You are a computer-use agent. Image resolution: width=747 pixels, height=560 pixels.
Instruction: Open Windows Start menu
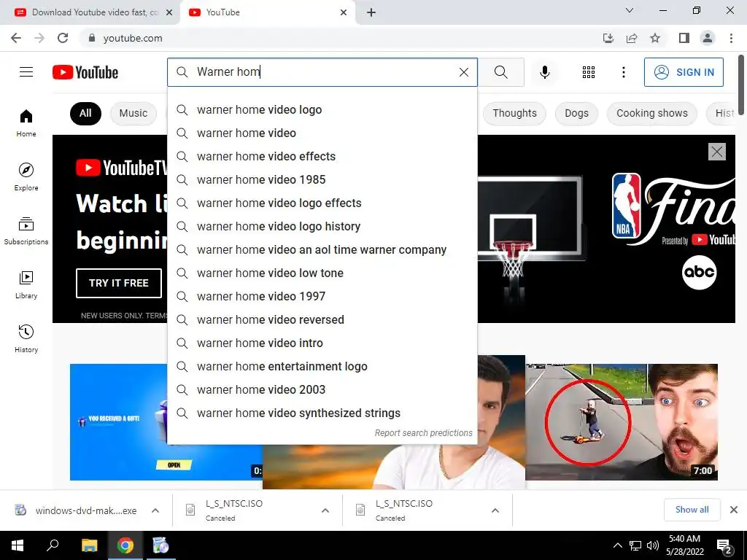[x=18, y=545]
